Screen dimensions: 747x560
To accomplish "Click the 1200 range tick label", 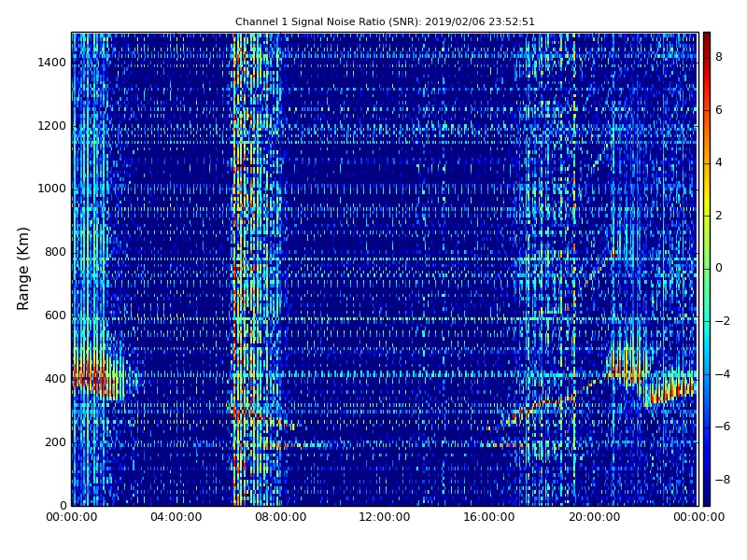I will (52, 126).
